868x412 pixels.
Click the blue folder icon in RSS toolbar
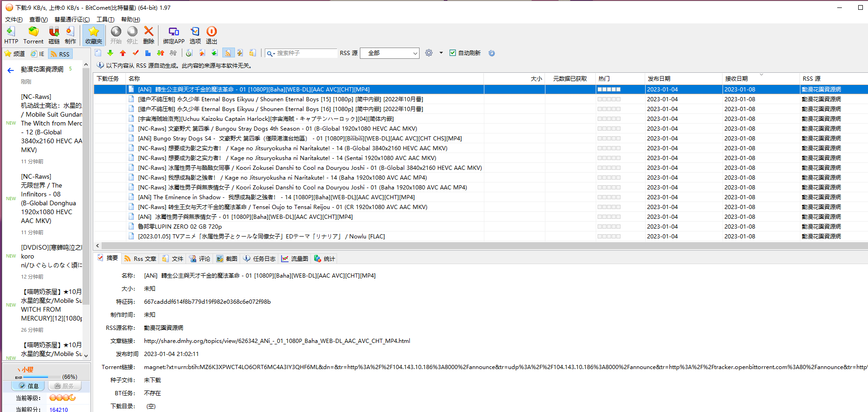pos(148,53)
